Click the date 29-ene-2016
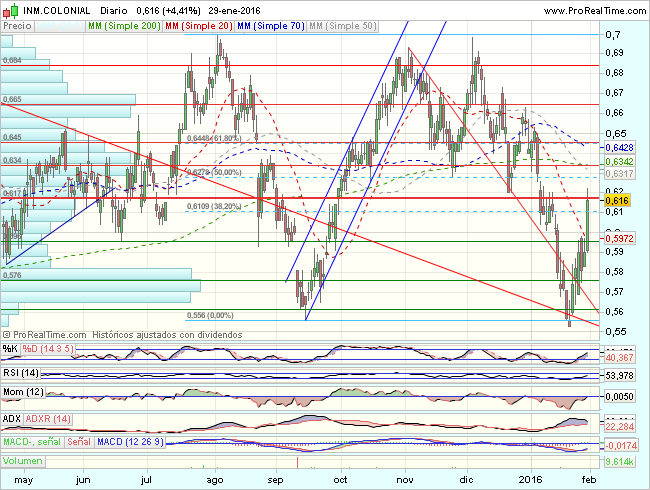The height and width of the screenshot is (490, 650). (x=234, y=10)
